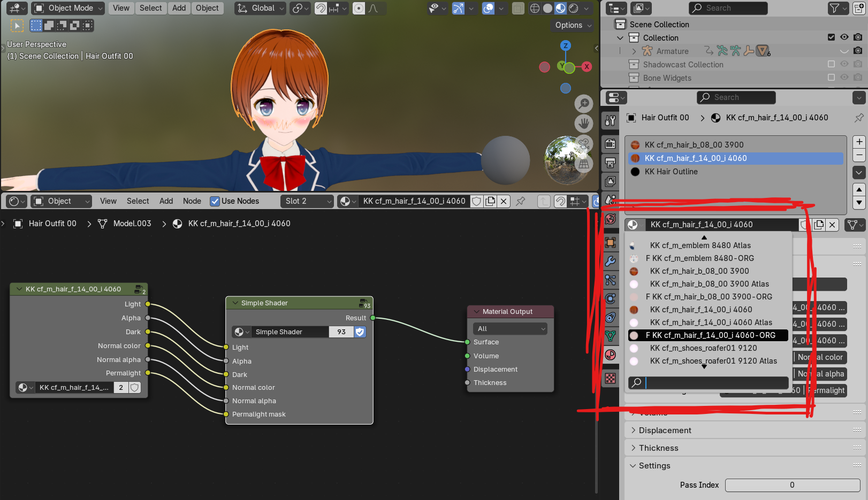
Task: Click the Simple Shader user count 93
Action: 341,332
